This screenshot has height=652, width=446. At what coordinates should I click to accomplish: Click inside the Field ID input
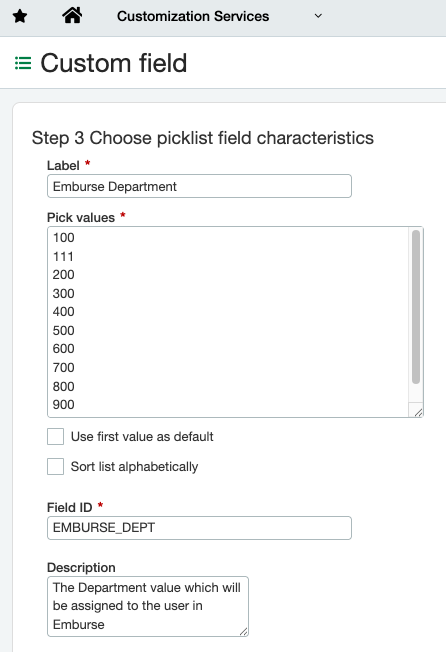[200, 528]
